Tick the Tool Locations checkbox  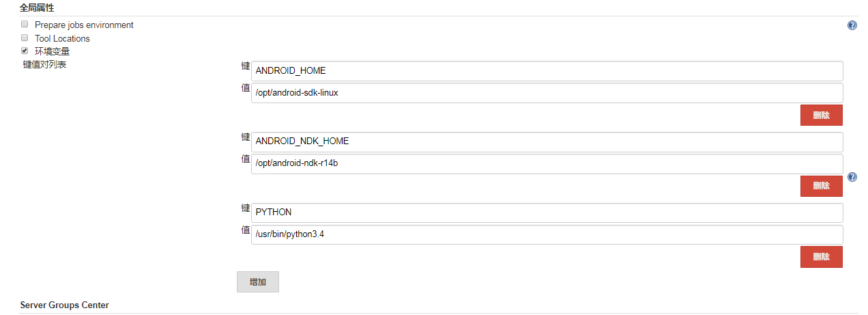click(x=25, y=38)
